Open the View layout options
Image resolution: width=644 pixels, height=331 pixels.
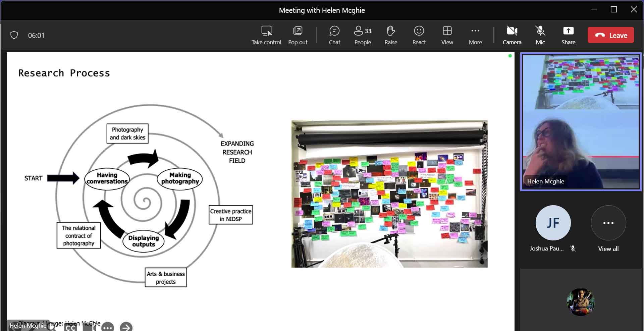coord(447,35)
